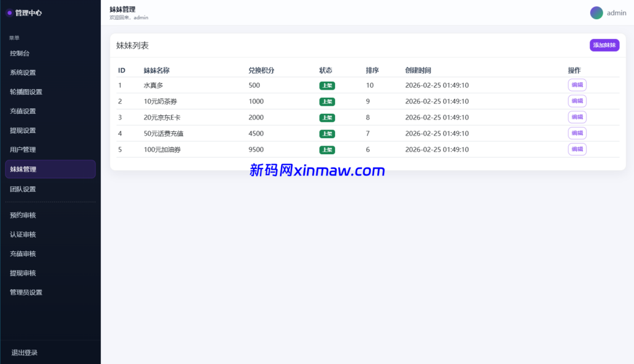Click name cell 100元加油券

click(162, 150)
